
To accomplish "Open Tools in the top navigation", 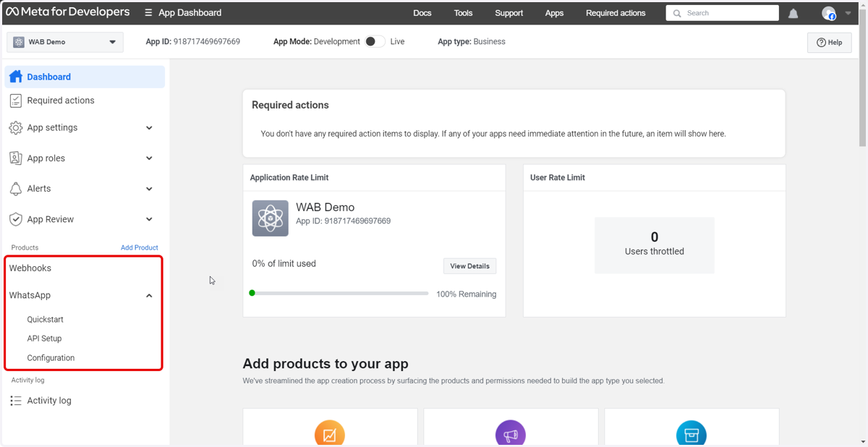I will (464, 13).
